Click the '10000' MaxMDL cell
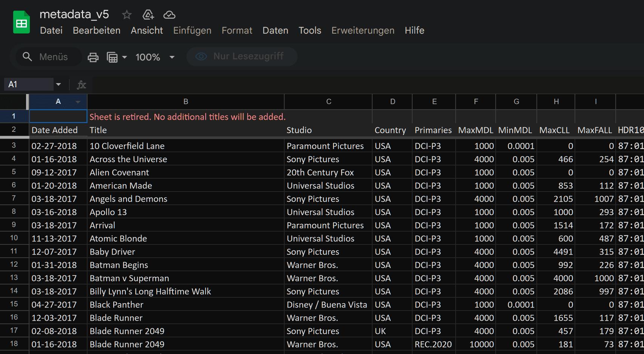 click(476, 344)
